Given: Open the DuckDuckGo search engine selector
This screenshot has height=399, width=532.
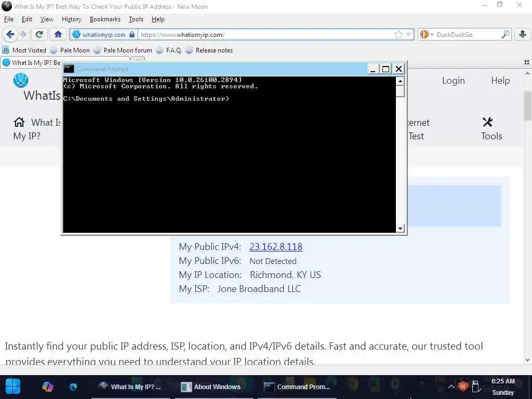Looking at the screenshot, I should 427,34.
